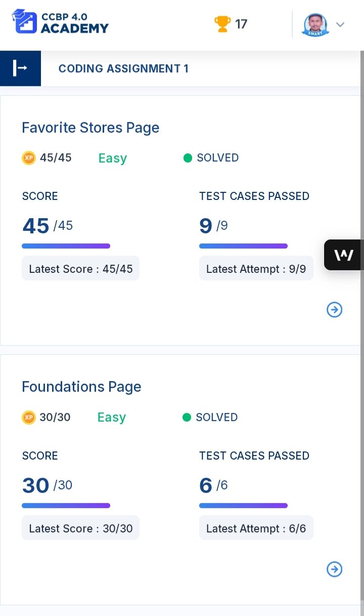Click the Favorite Stores test cases progress bar

pyautogui.click(x=243, y=246)
